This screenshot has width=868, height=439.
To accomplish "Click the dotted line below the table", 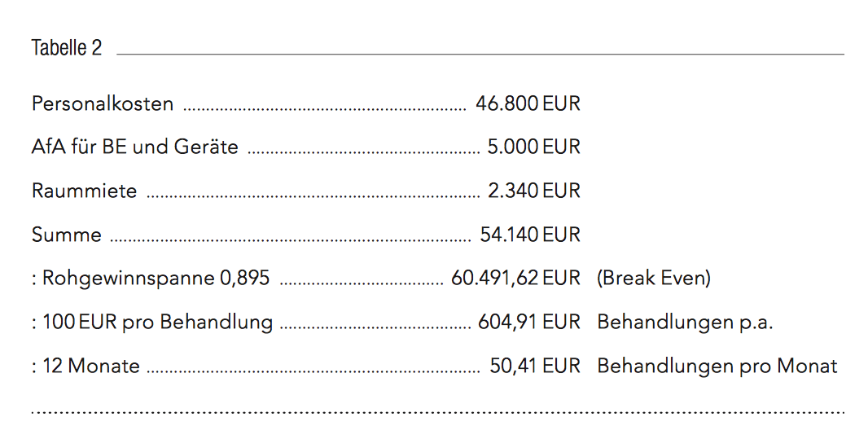I will point(438,412).
